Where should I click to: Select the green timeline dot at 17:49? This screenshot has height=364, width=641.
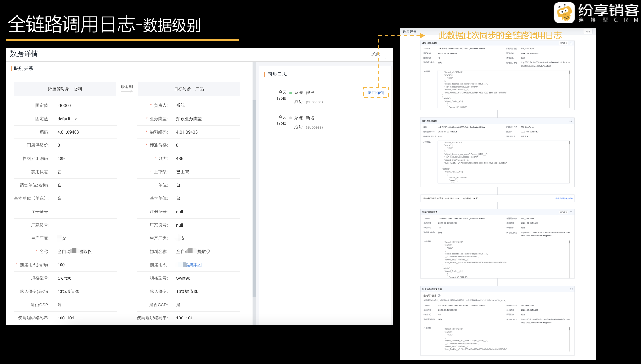coord(291,93)
